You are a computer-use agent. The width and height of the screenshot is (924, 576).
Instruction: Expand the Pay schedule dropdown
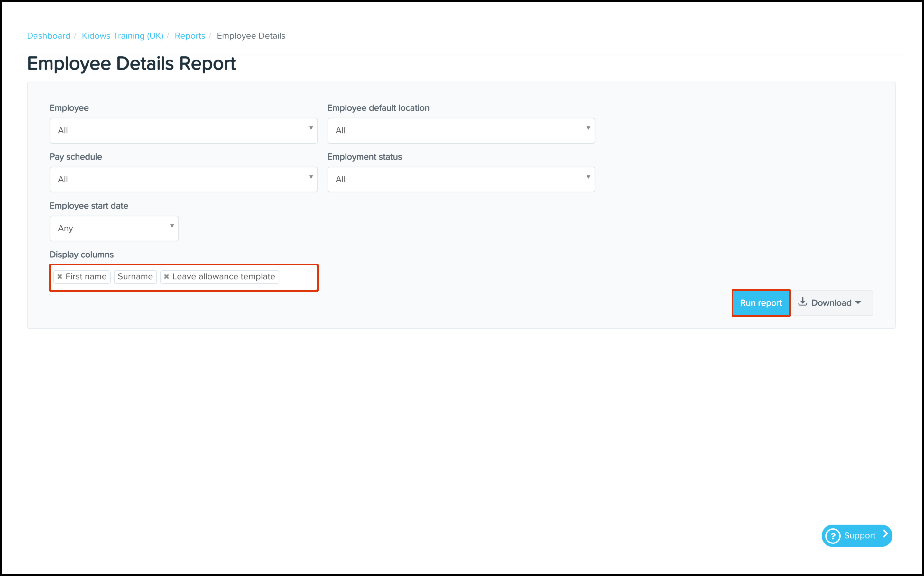[x=183, y=180]
